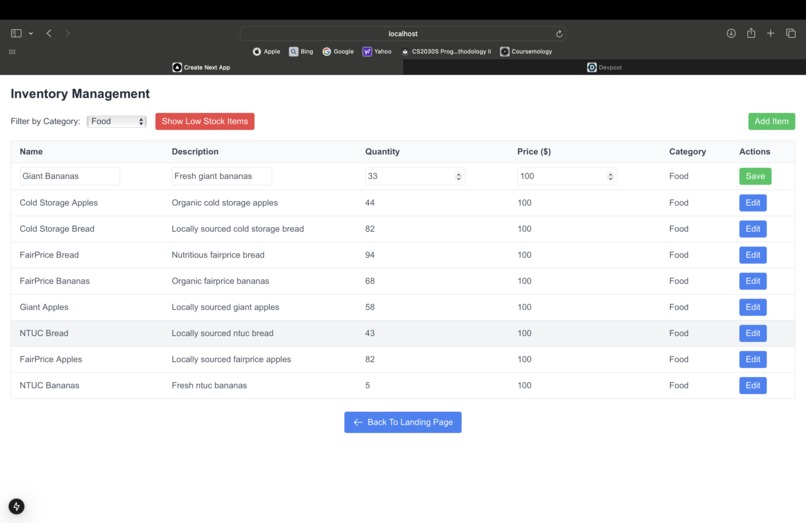The image size is (806, 523).
Task: Click the Name column header
Action: (31, 152)
